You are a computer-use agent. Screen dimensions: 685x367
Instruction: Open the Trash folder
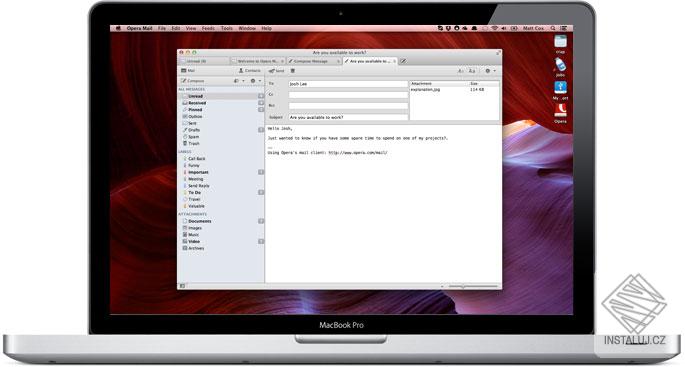221,143
